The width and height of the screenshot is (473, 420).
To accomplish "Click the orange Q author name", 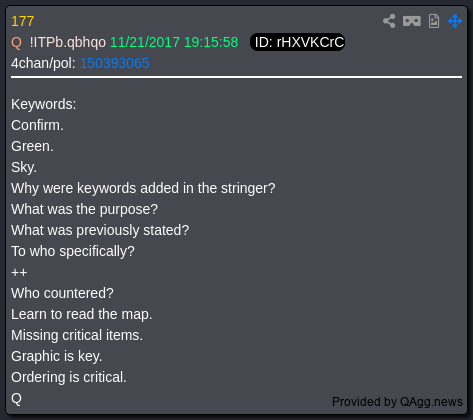I will [16, 43].
